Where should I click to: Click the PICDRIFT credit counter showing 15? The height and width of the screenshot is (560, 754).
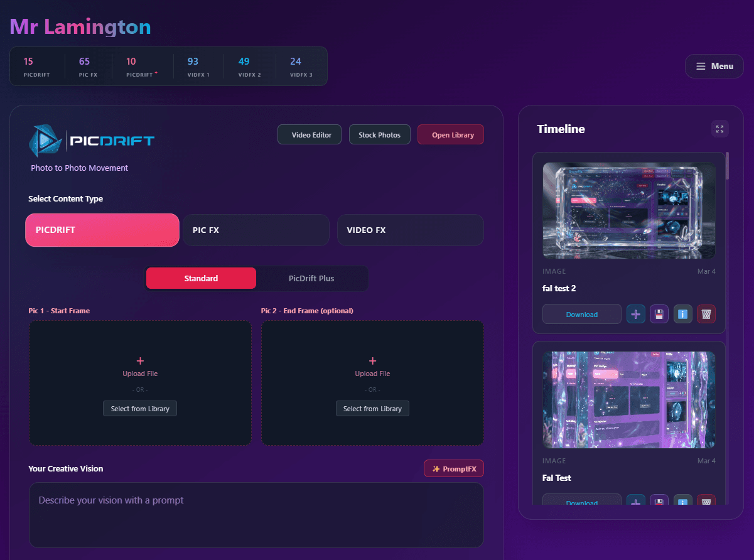[x=37, y=67]
